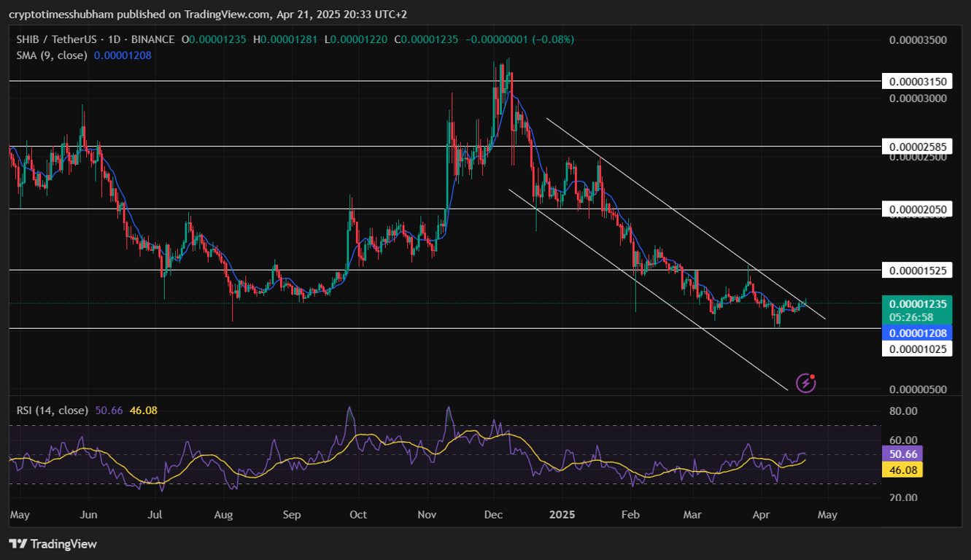Click the purple 50.66 RSI value badge
Image resolution: width=971 pixels, height=560 pixels.
(x=903, y=454)
